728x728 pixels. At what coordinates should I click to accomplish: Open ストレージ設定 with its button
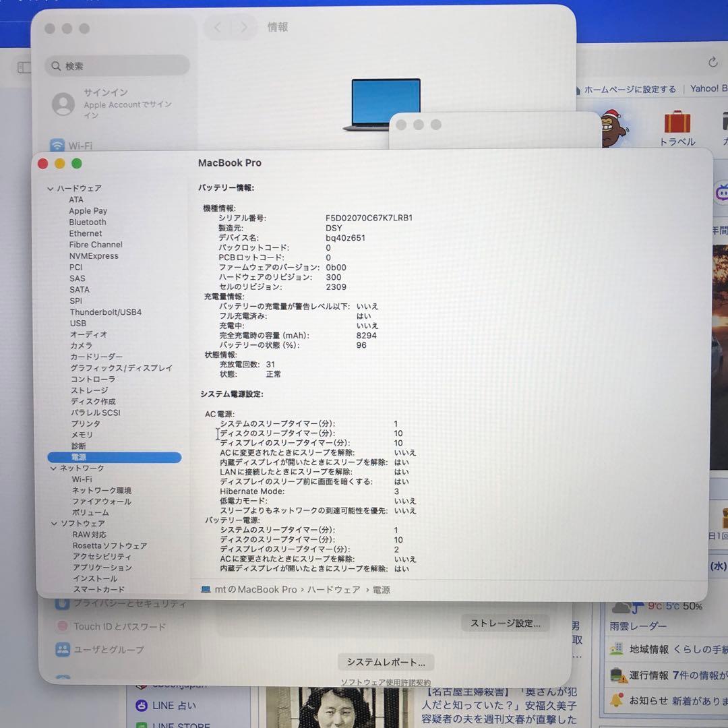click(x=506, y=624)
